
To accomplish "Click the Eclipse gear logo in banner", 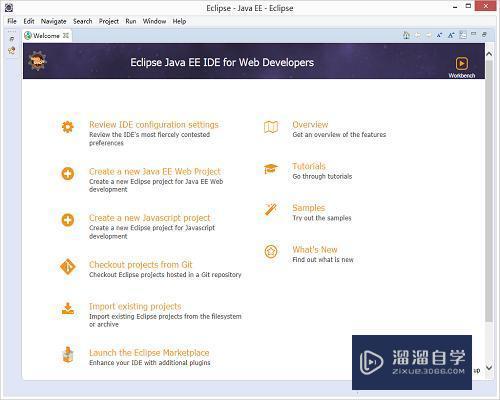I will (x=37, y=61).
